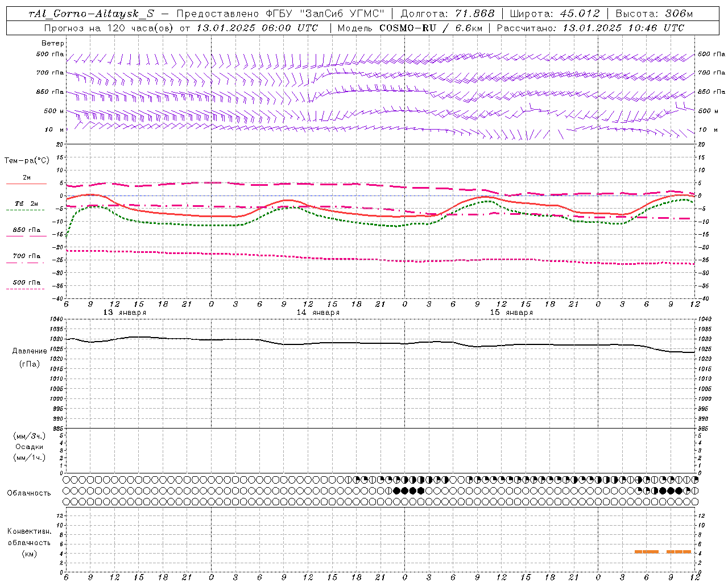Select the longitude value 71.868
Viewport: 728px width, 582px height.
click(x=475, y=14)
